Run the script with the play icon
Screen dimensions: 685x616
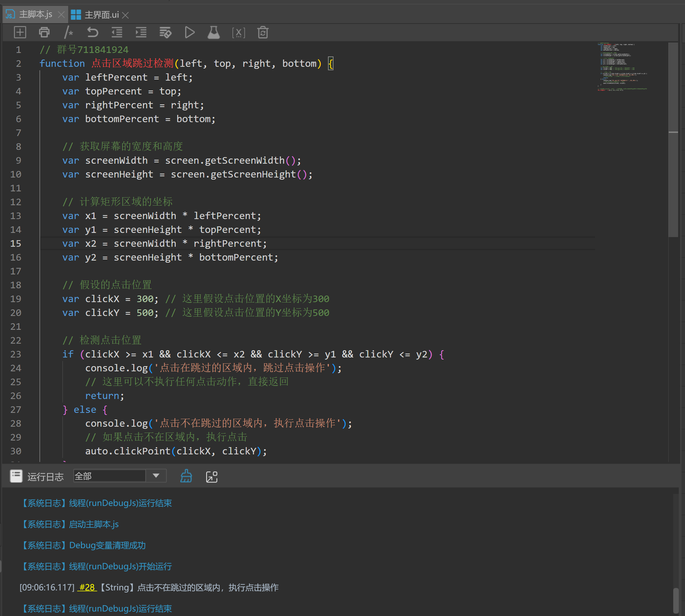pyautogui.click(x=190, y=33)
